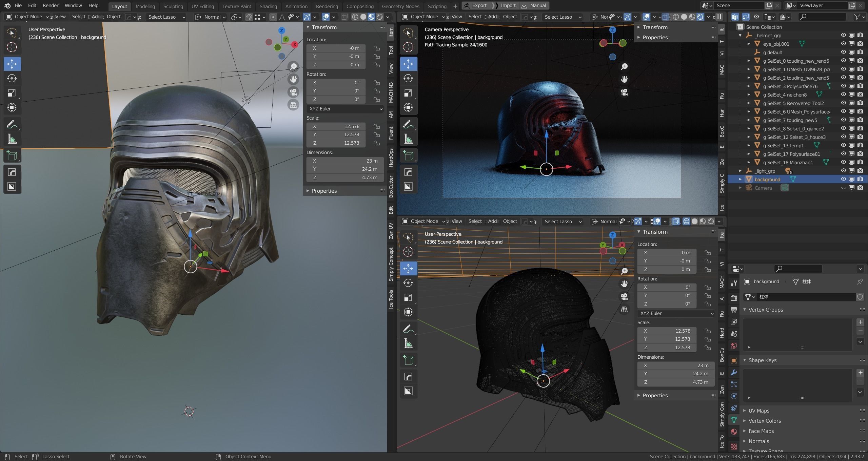Open the World properties tab icon

(734, 345)
